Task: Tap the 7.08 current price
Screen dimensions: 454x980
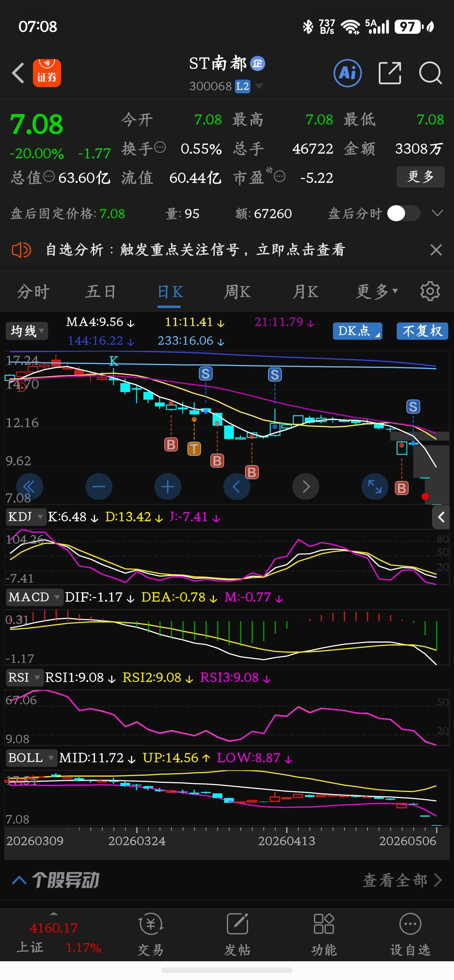Action: click(x=36, y=124)
